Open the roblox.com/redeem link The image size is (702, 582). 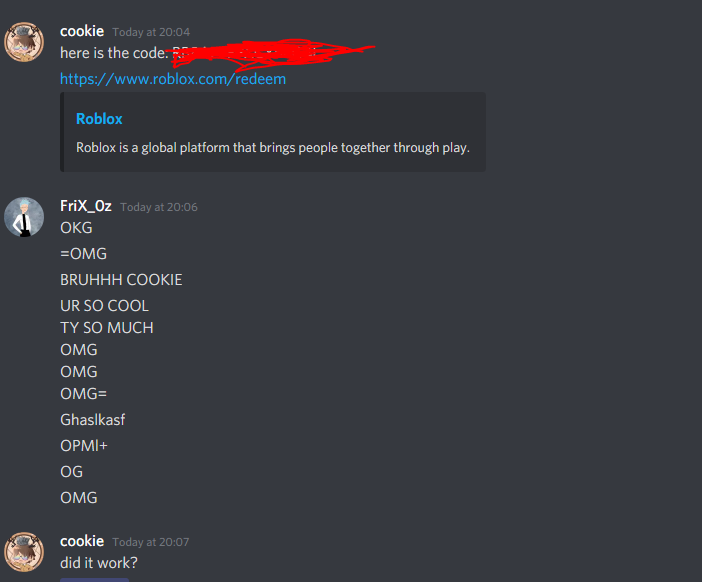173,79
